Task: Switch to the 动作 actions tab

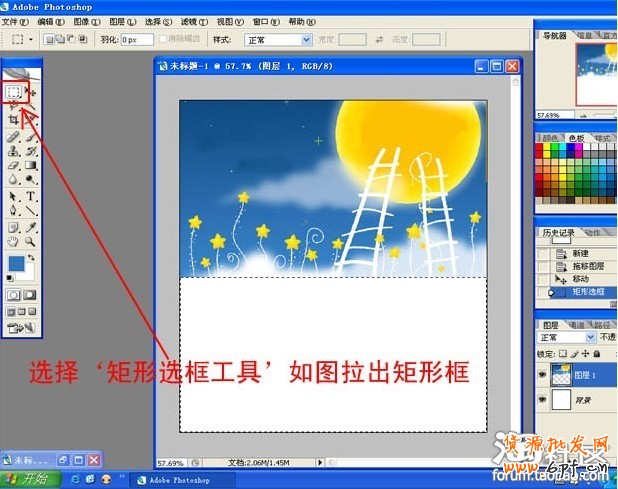Action: tap(591, 233)
